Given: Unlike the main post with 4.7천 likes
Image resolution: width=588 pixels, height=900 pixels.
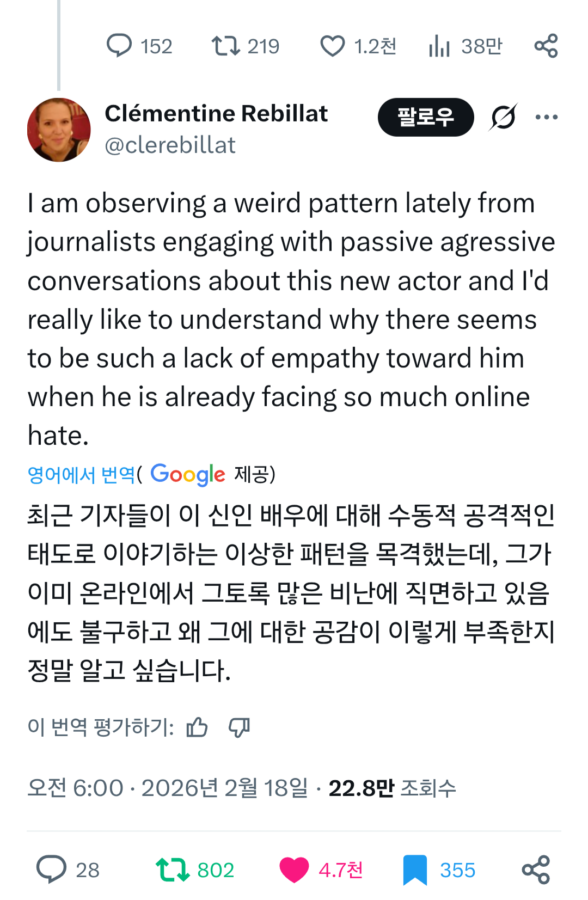Looking at the screenshot, I should [294, 870].
